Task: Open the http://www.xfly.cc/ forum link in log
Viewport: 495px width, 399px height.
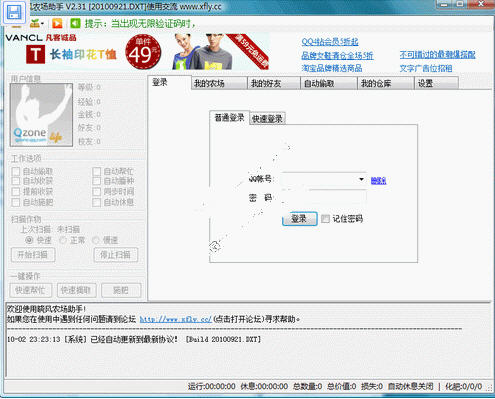Action: (x=176, y=319)
